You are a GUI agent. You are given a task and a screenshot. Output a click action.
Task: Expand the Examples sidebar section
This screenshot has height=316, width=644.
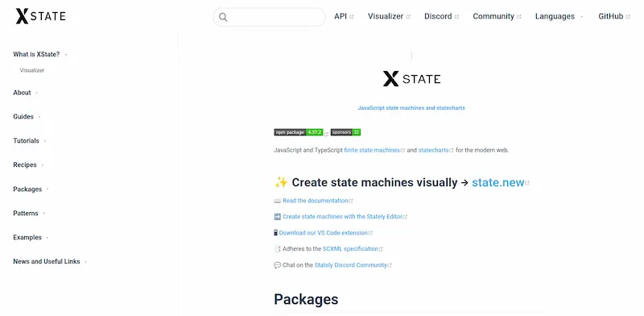[31, 238]
